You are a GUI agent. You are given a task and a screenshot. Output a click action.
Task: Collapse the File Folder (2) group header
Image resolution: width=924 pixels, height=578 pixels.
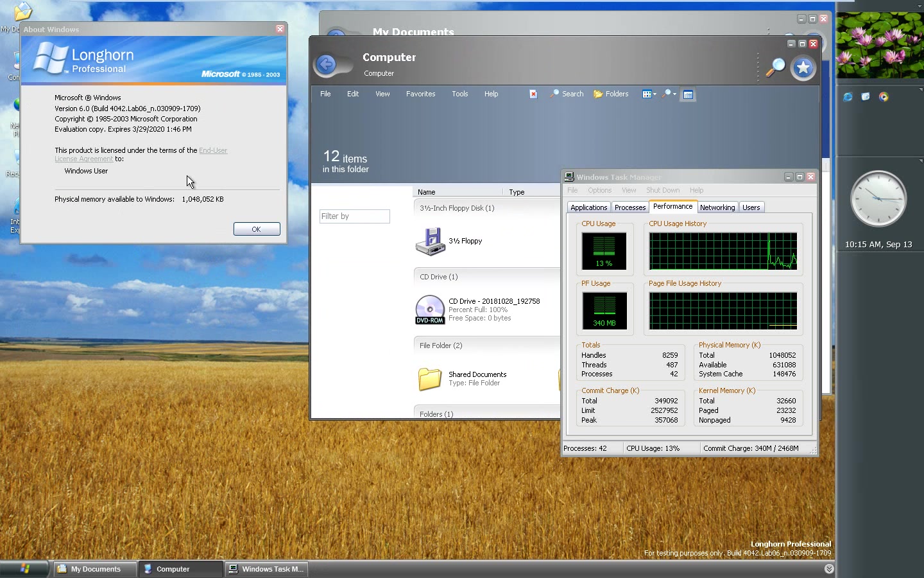coord(487,346)
